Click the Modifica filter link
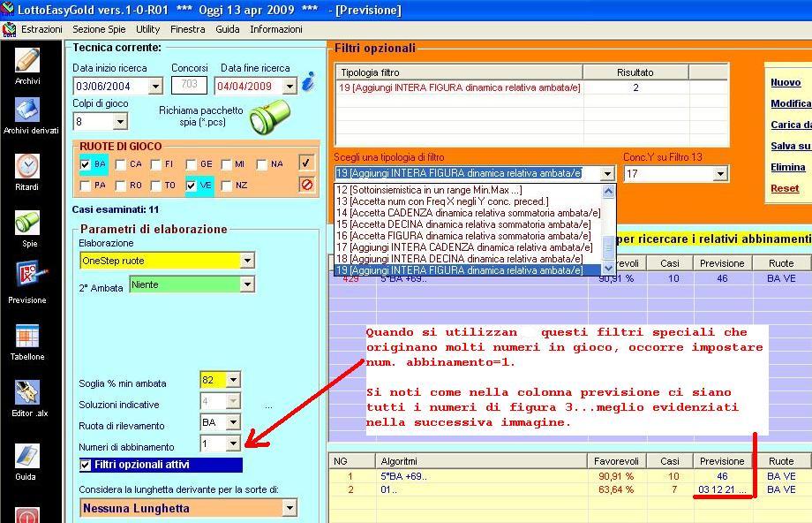 791,103
